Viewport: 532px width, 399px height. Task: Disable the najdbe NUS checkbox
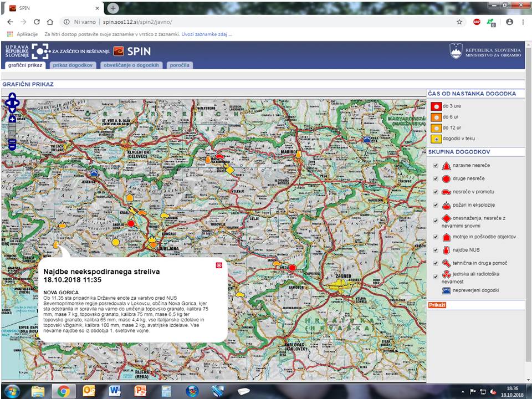(x=436, y=250)
